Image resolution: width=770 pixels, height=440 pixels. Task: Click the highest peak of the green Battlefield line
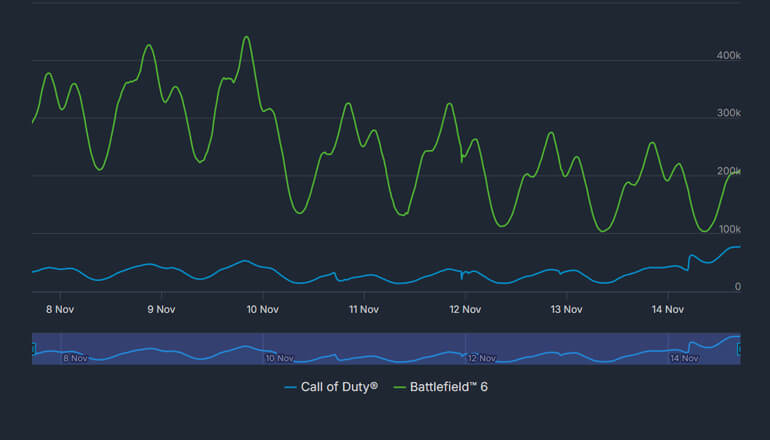click(246, 37)
